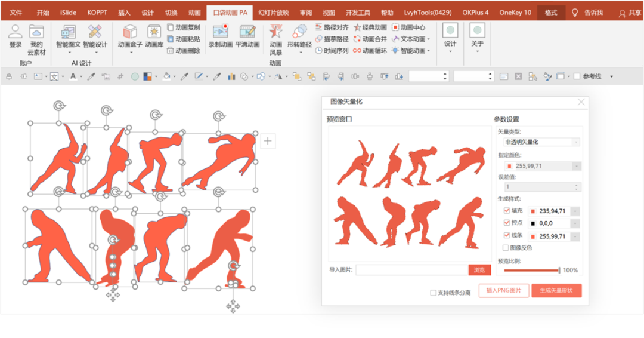644x338 pixels.
Task: Click the paint bucket fill icon
Action: point(166,76)
